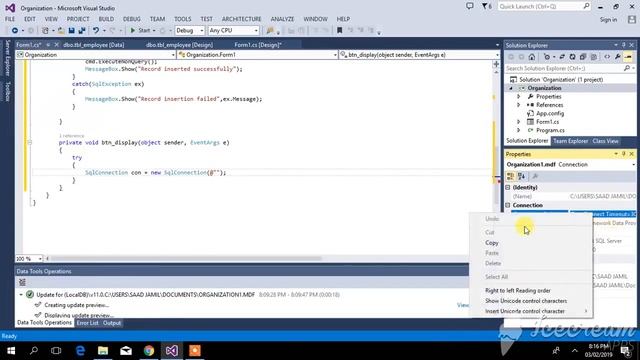This screenshot has height=360, width=640.
Task: Toggle Alphabetical sorting in the Properties panel
Action: point(521,176)
